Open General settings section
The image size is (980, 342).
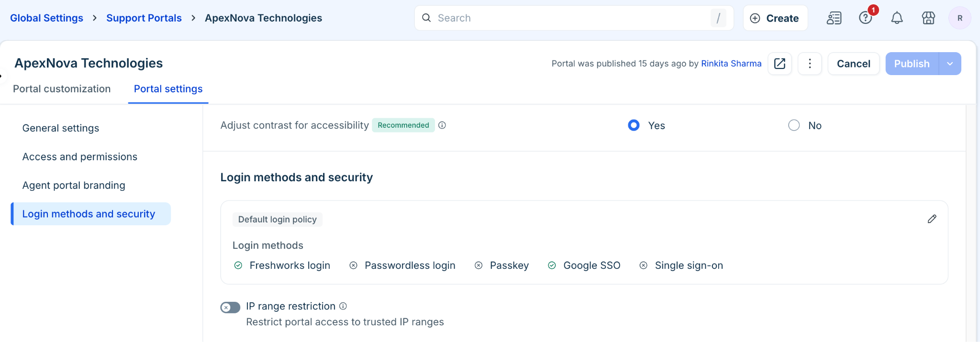pos(61,128)
